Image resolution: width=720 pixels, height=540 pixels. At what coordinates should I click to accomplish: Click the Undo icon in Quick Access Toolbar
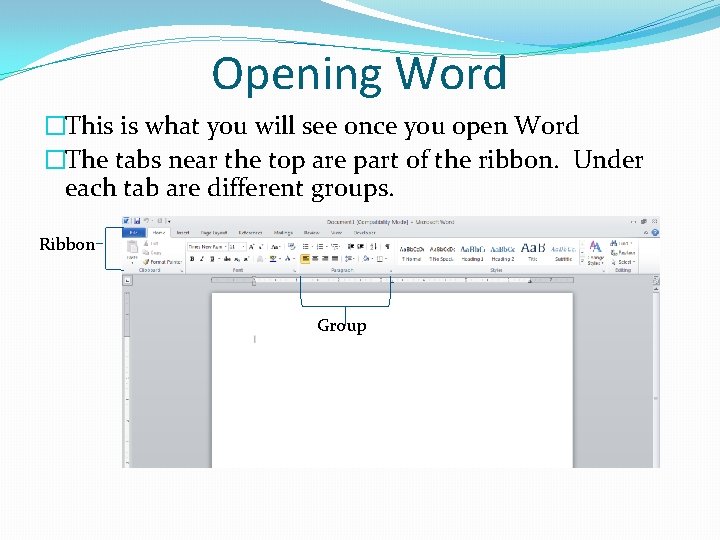[146, 221]
